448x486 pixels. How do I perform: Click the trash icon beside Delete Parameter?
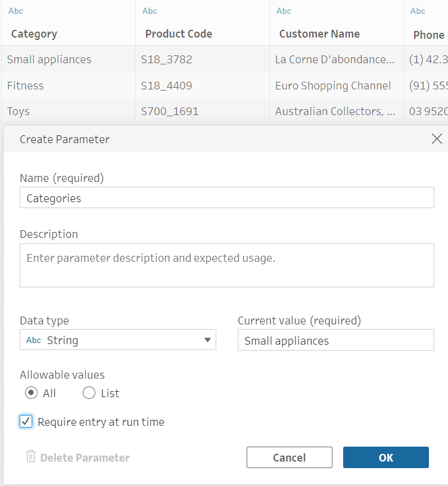[31, 457]
